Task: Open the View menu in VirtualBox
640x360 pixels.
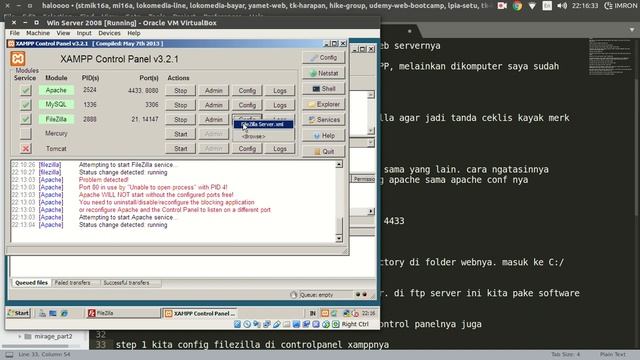Action: click(63, 33)
